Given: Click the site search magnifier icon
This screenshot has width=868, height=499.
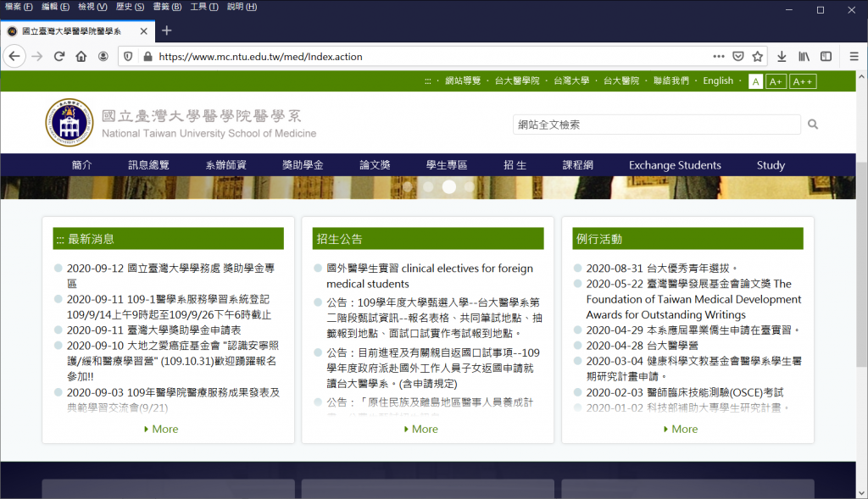Looking at the screenshot, I should [813, 125].
